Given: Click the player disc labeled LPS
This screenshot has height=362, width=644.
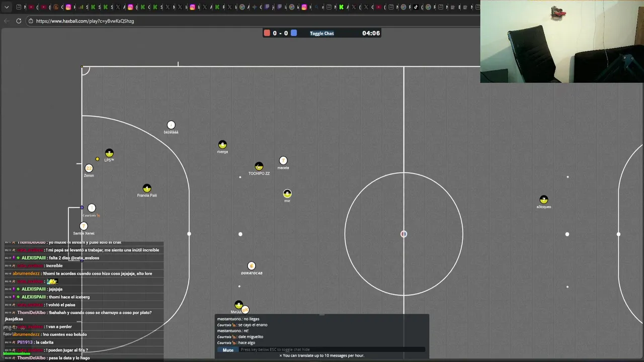Looking at the screenshot, I should [x=109, y=153].
